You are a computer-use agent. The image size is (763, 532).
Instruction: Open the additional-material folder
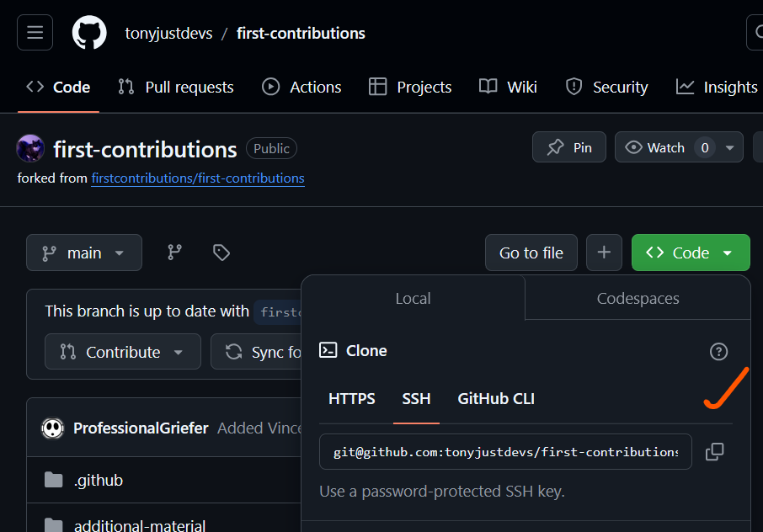tap(140, 525)
